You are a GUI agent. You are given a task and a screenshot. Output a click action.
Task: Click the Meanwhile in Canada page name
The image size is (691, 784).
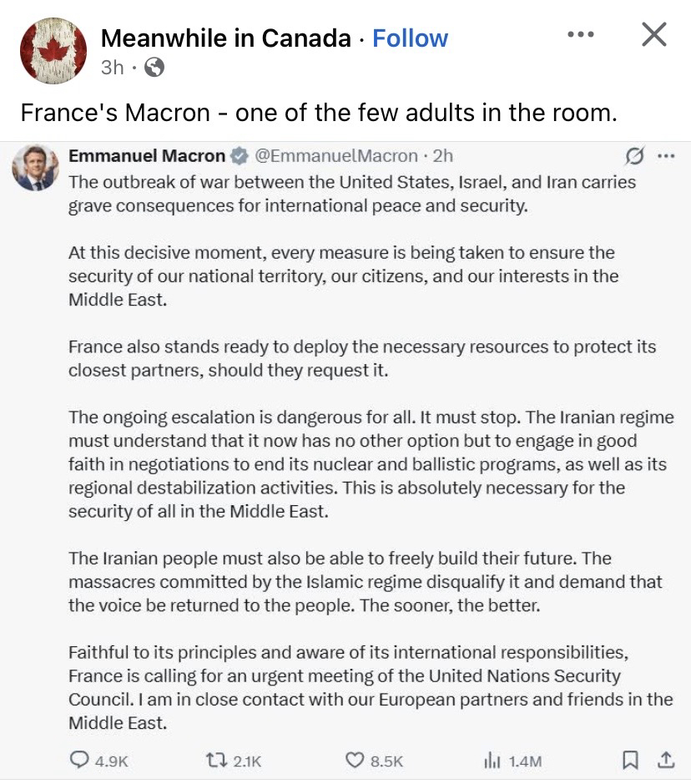pos(225,38)
